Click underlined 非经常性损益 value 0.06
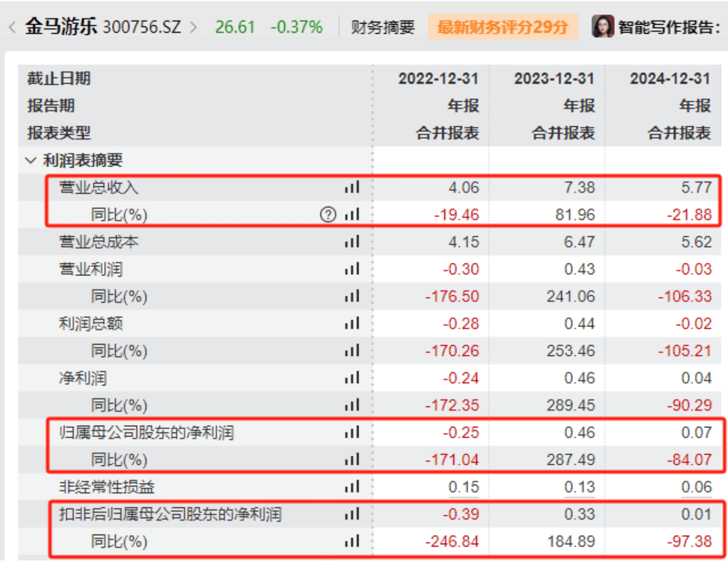This screenshot has height=561, width=728. point(696,488)
